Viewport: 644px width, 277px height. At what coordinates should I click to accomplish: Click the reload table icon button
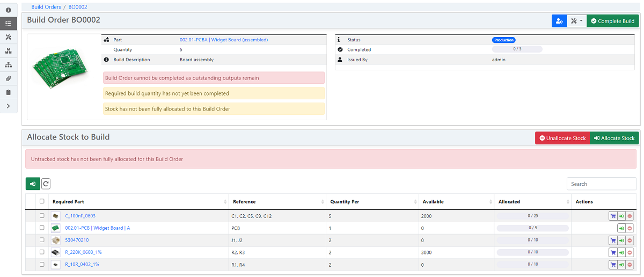click(46, 184)
